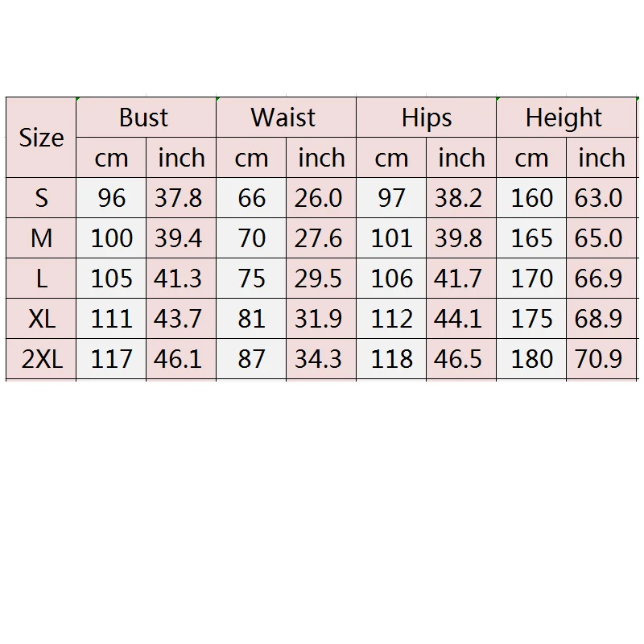Click the Size header cell
This screenshot has height=644, width=644.
point(41,138)
